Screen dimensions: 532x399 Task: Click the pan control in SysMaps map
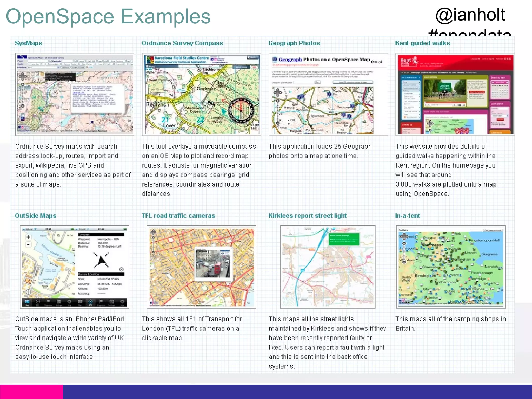(22, 76)
